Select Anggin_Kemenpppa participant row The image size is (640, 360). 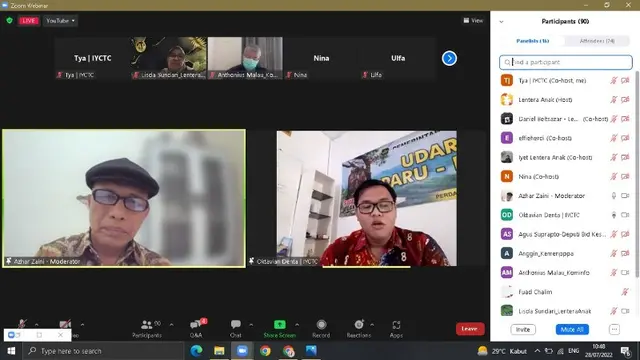coord(566,253)
